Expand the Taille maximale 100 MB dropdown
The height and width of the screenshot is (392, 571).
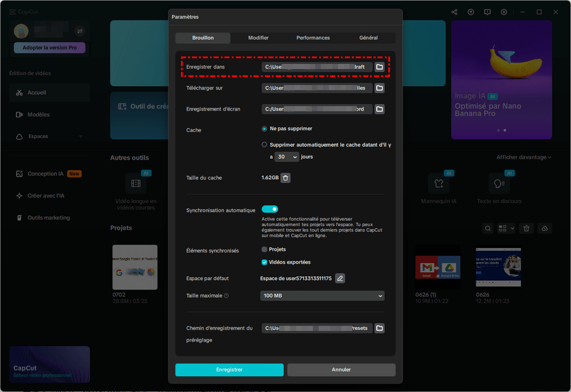(323, 296)
